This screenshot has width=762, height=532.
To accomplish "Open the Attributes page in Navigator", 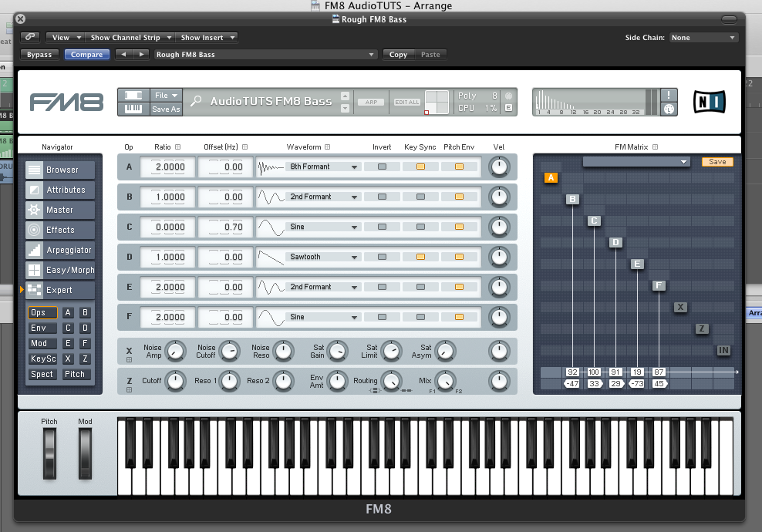I will tap(60, 190).
